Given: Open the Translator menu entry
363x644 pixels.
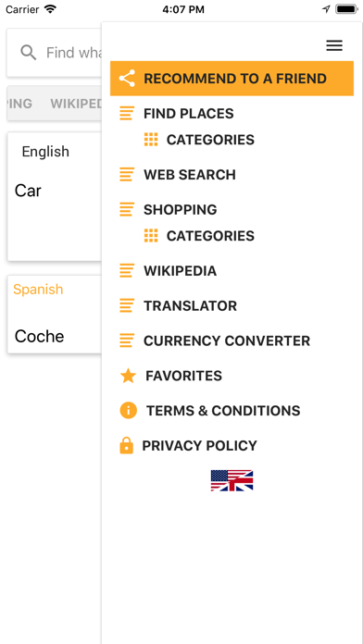Looking at the screenshot, I should click(190, 306).
